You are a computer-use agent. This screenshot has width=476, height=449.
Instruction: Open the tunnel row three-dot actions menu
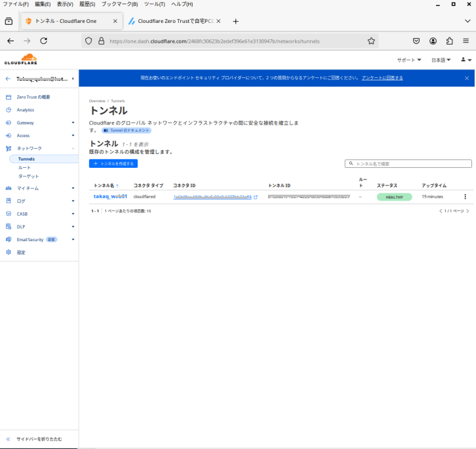coord(465,197)
